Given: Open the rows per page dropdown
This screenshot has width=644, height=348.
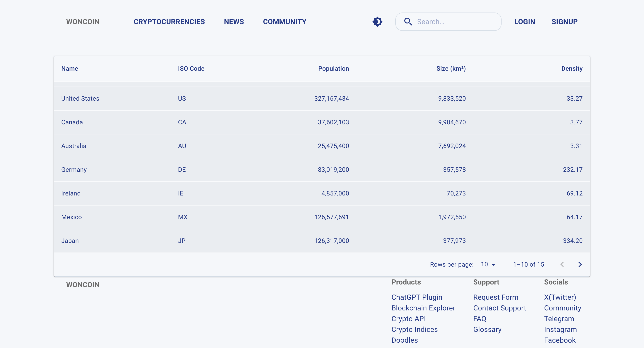Looking at the screenshot, I should click(488, 265).
